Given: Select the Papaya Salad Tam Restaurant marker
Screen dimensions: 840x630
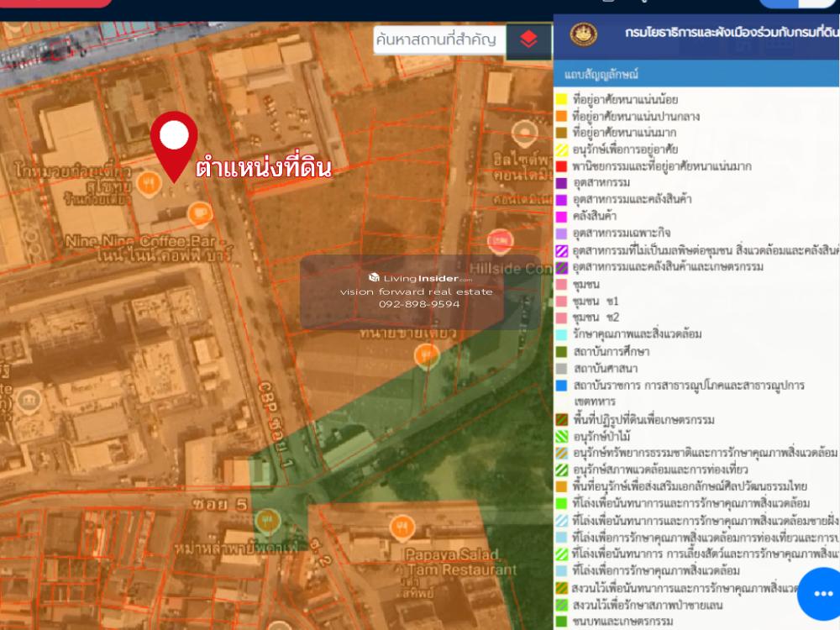Looking at the screenshot, I should (402, 527).
